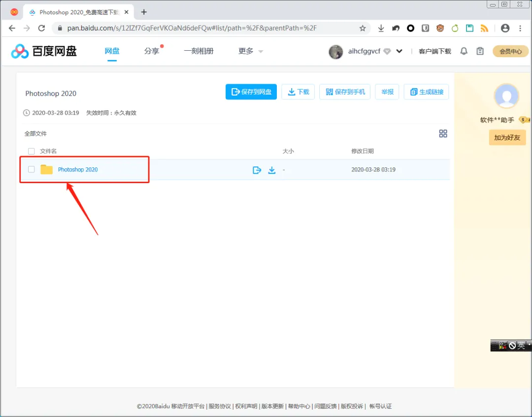Click the 全部文件 breadcrumb
The width and height of the screenshot is (532, 417).
point(35,133)
